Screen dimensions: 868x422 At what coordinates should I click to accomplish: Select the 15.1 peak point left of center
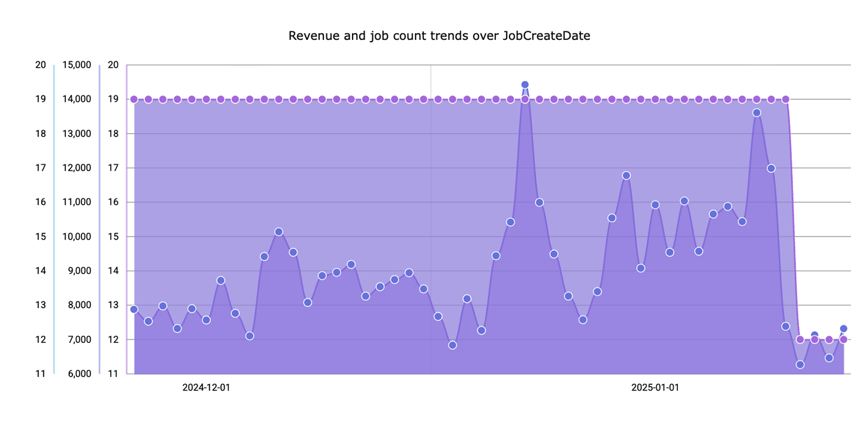click(x=278, y=231)
